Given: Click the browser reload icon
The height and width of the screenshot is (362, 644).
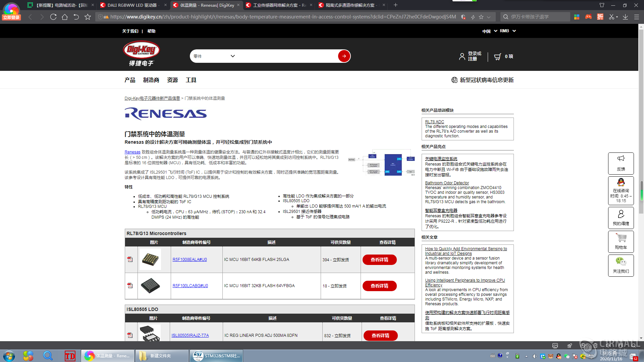Looking at the screenshot, I should (x=53, y=17).
